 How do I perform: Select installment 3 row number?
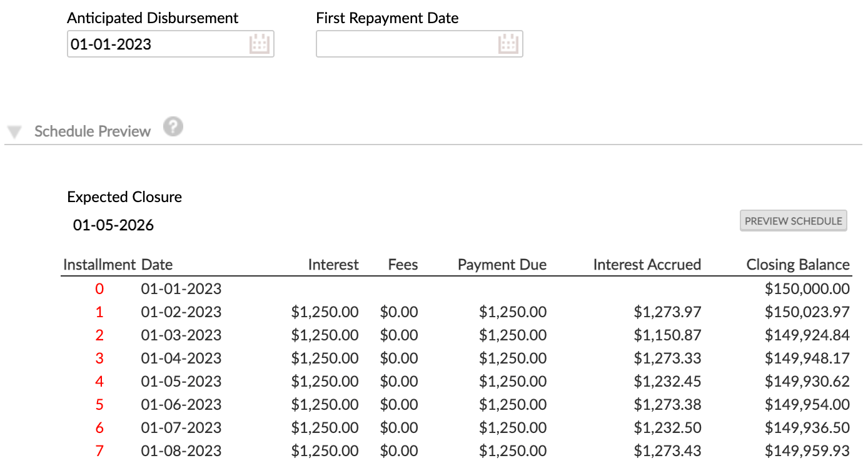click(99, 359)
